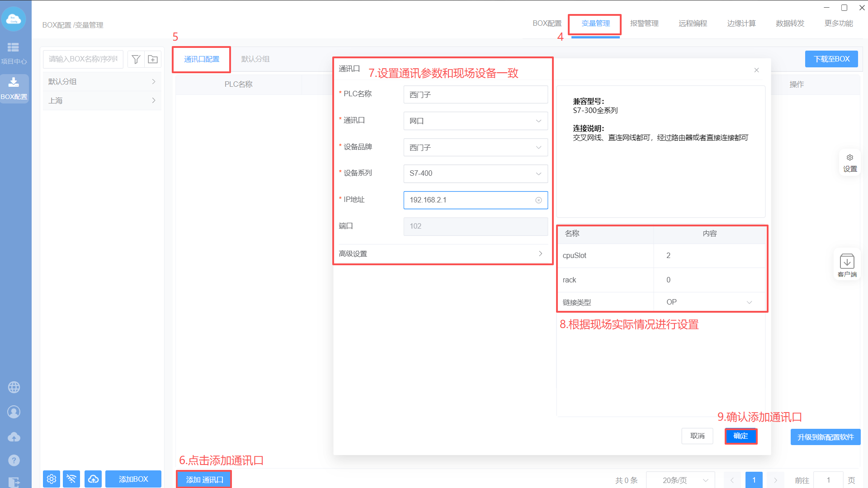868x488 pixels.
Task: Switch to the 报警管理 tab
Action: tap(644, 23)
